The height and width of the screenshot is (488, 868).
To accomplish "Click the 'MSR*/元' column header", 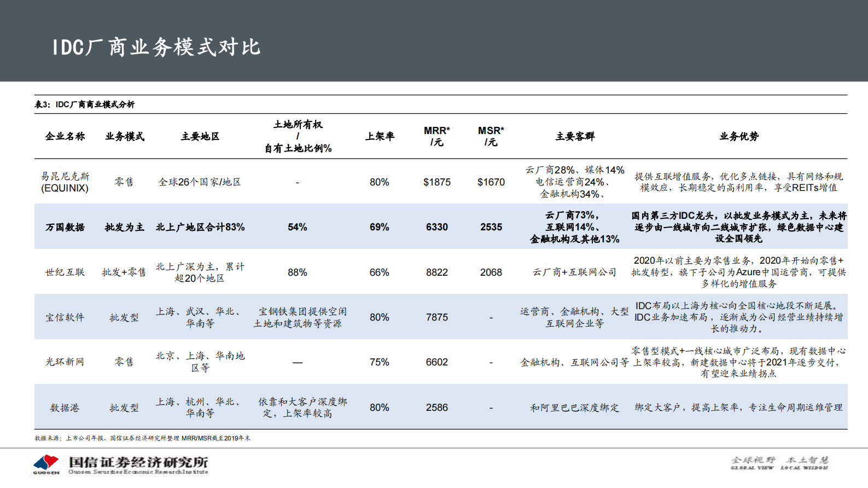I will click(x=491, y=136).
